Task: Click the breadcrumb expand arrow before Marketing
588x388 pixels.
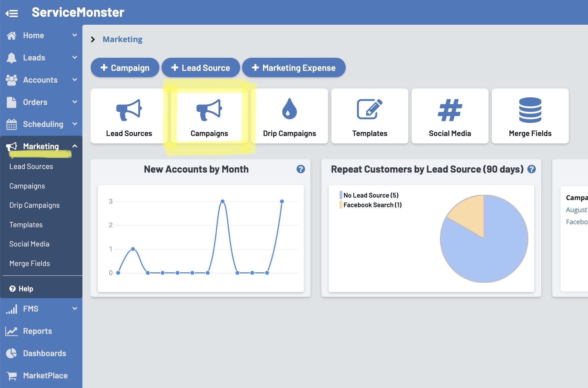Action: tap(93, 39)
